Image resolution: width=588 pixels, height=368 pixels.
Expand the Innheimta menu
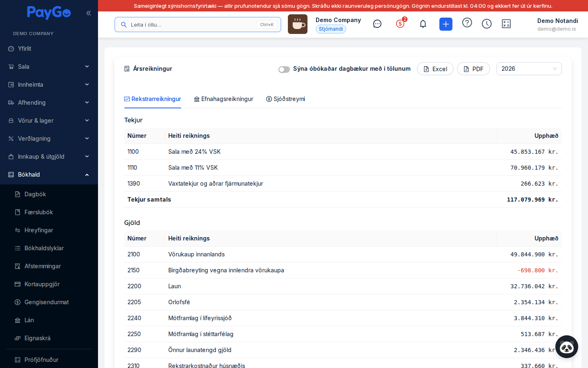tap(49, 85)
